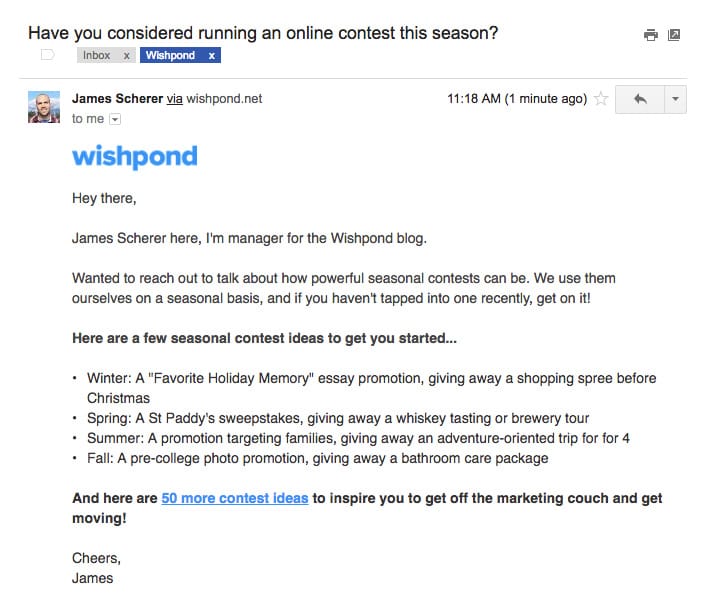This screenshot has height=614, width=708.
Task: Open the Inbox label
Action: 97,55
